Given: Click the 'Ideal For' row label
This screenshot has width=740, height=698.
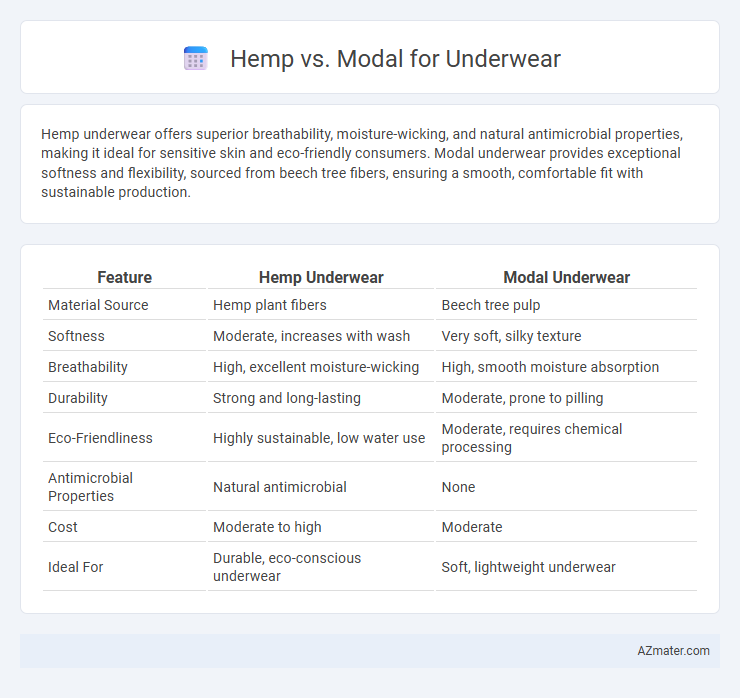Looking at the screenshot, I should tap(75, 567).
